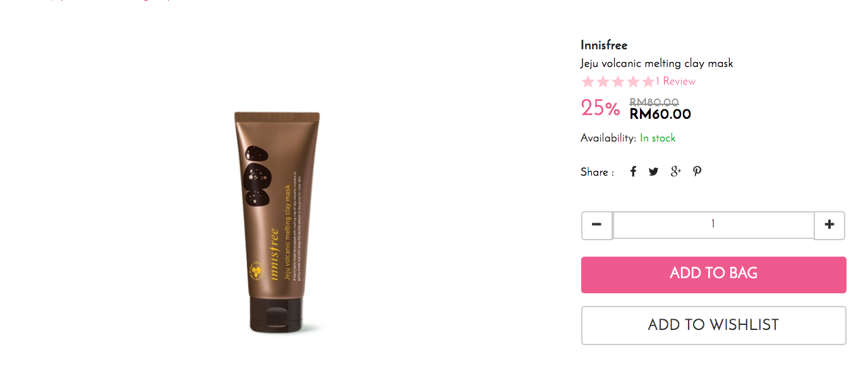Share the product on Twitter
The height and width of the screenshot is (378, 868).
click(653, 171)
